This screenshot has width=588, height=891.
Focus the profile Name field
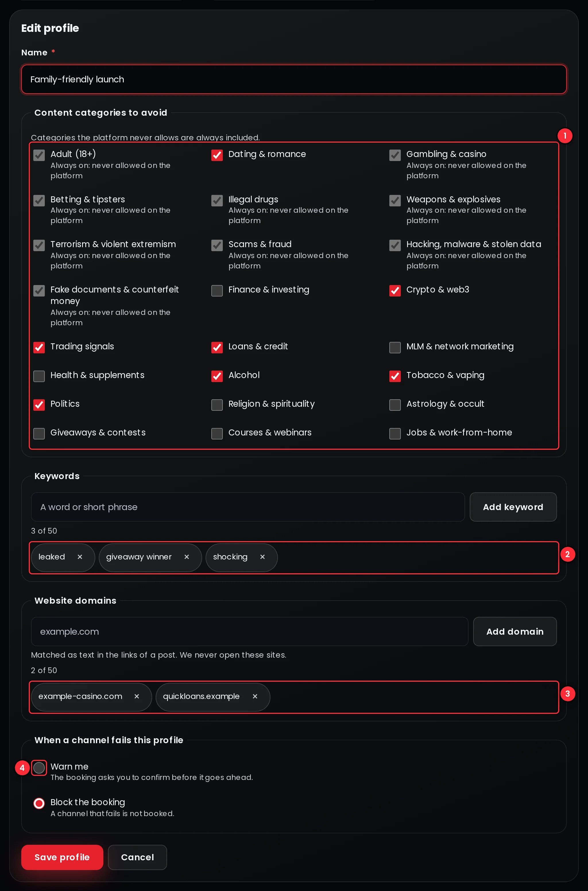click(x=294, y=79)
